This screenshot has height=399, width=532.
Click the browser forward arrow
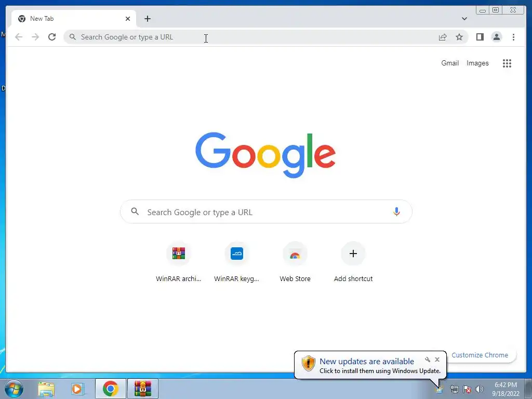pyautogui.click(x=35, y=37)
